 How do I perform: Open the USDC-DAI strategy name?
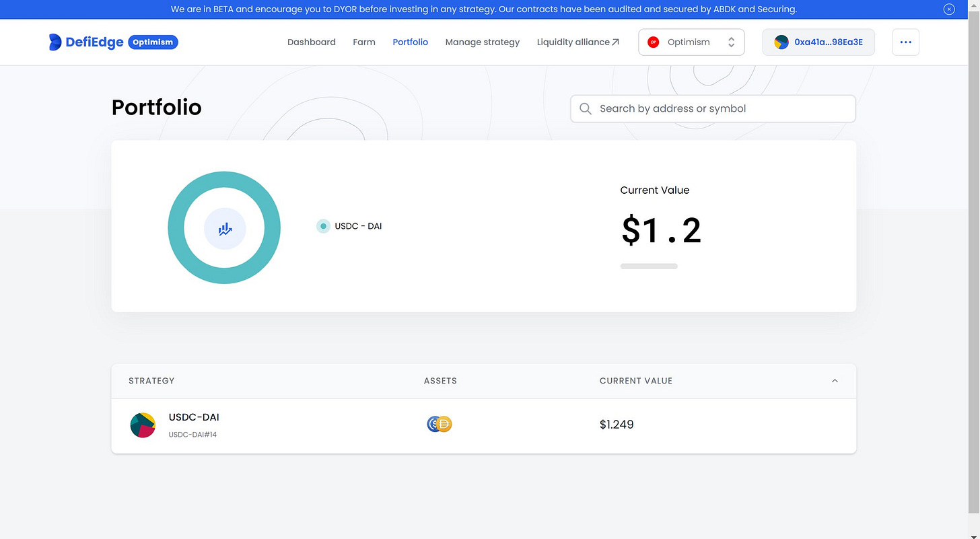tap(194, 417)
